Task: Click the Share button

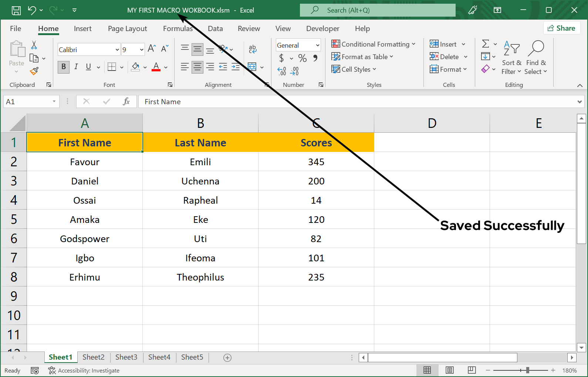Action: 561,28
